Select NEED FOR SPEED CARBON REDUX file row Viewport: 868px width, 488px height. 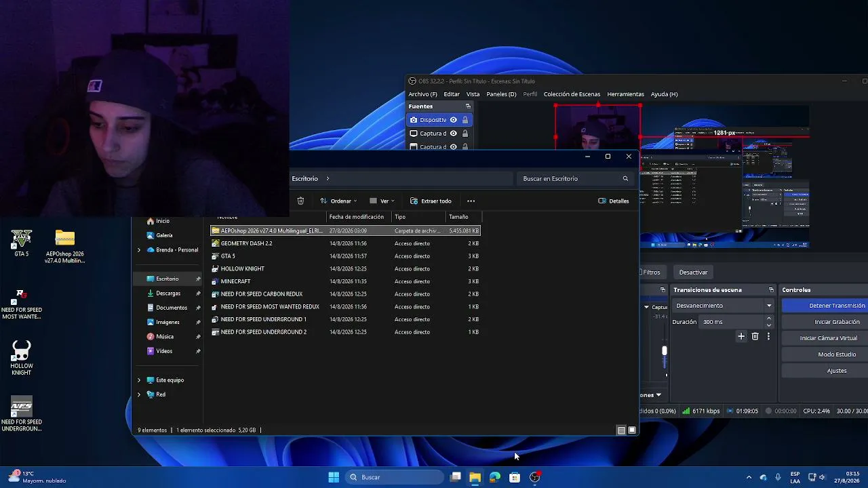point(345,294)
